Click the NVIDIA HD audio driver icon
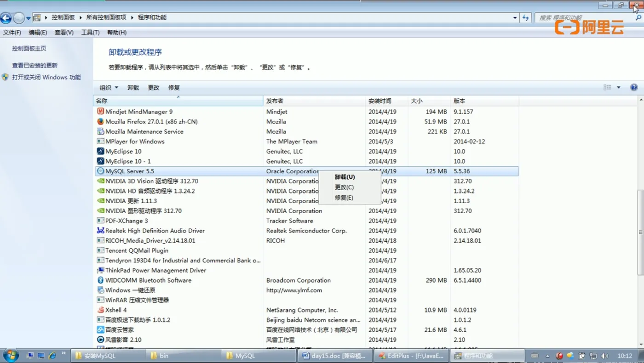The width and height of the screenshot is (644, 363). (x=100, y=191)
